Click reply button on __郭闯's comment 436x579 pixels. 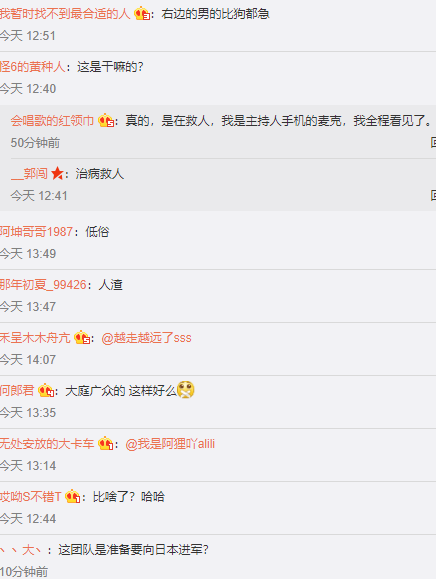click(433, 195)
